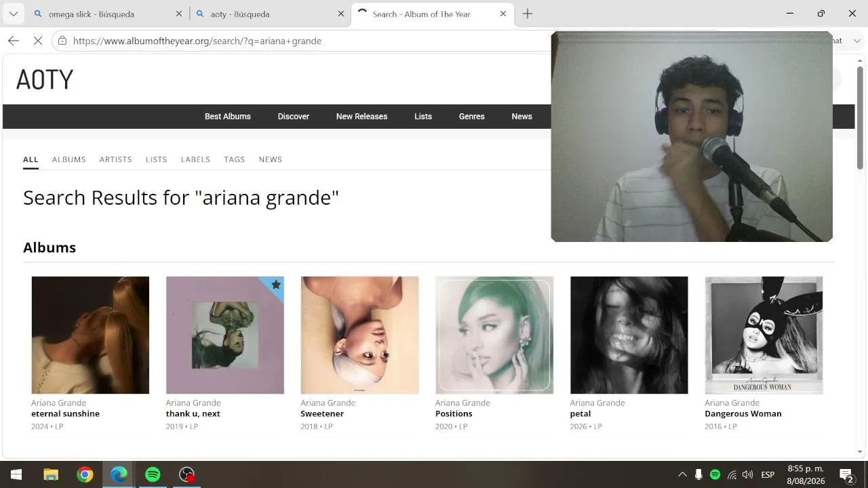Click Ariana Grande artist above Sweetener
Viewport: 868px width, 488px height.
pos(328,403)
